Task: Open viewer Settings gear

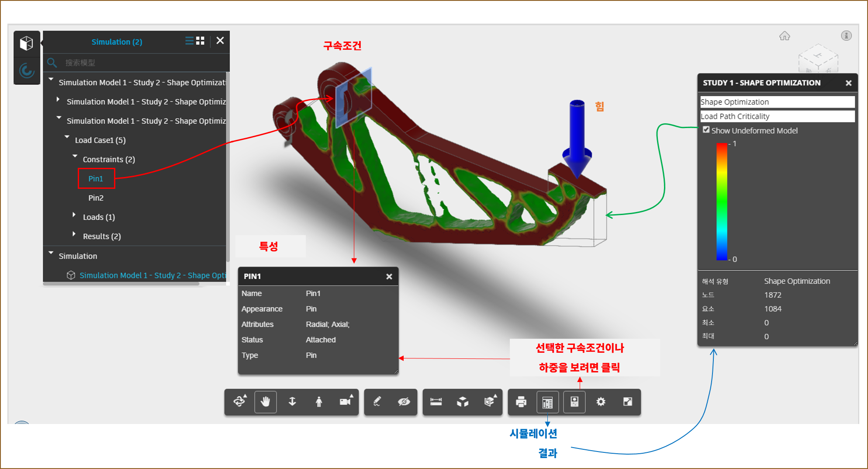Action: point(601,401)
